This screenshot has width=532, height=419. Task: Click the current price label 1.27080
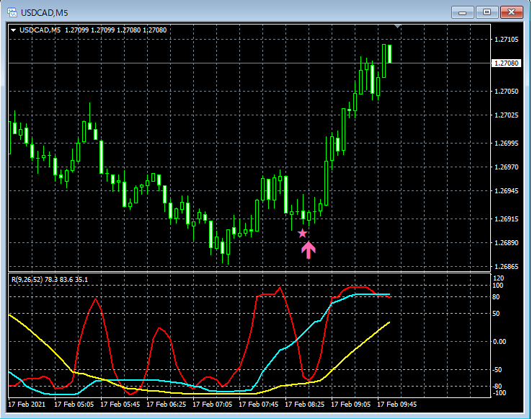tap(506, 63)
